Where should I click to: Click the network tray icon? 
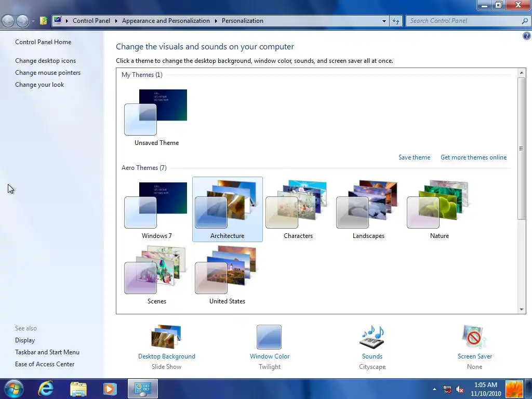447,389
